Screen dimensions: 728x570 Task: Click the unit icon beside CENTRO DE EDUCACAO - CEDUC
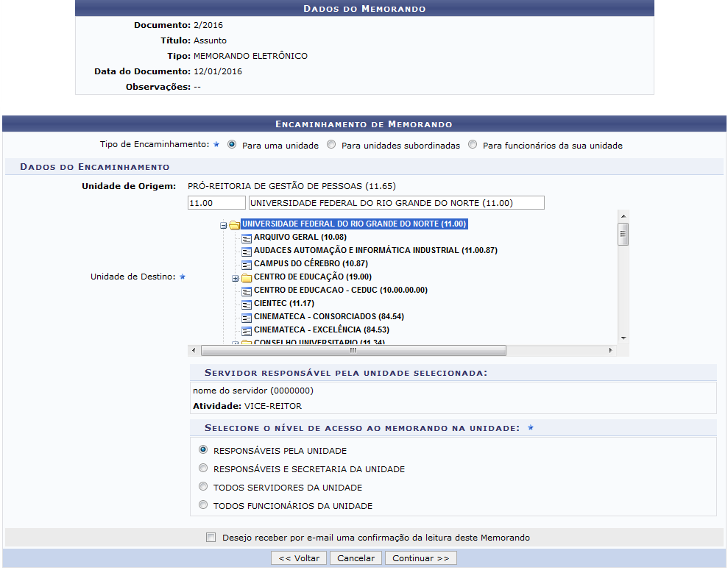(x=247, y=291)
